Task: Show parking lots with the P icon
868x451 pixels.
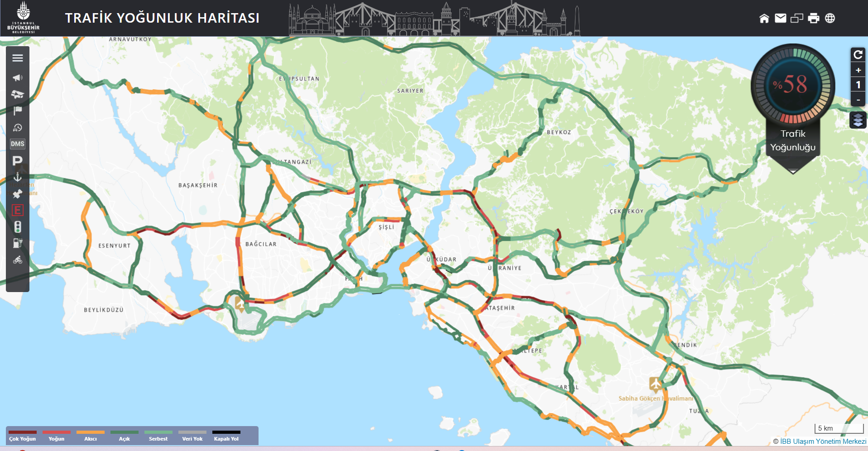Action: coord(18,161)
